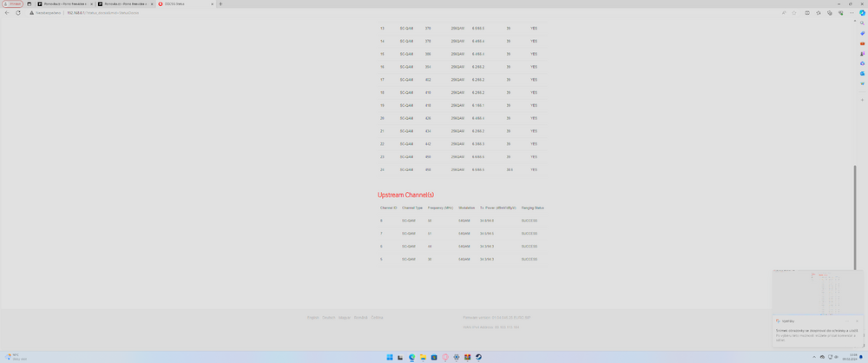Click the Copilot icon in Edge toolbar
This screenshot has height=363, width=868.
pyautogui.click(x=862, y=13)
